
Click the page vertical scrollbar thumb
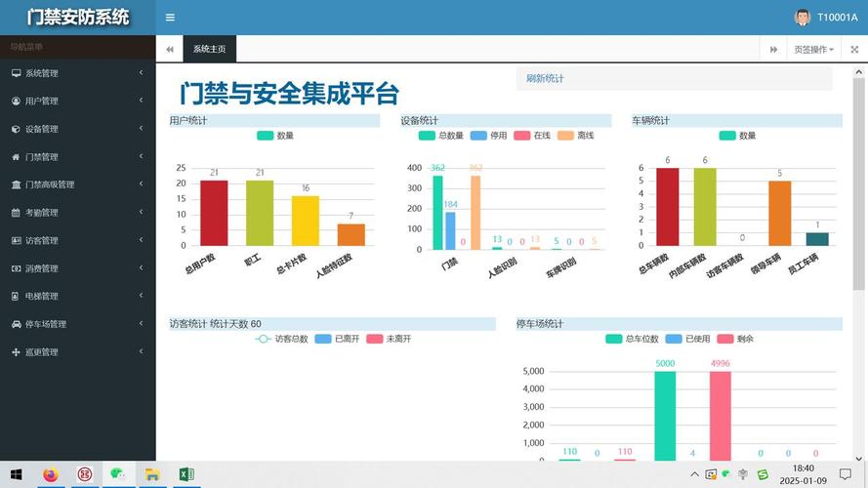pos(858,183)
